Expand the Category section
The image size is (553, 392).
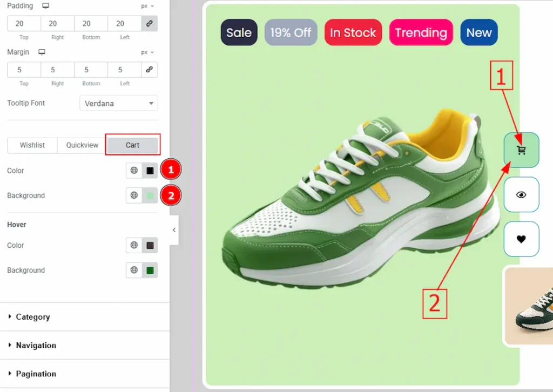click(x=32, y=317)
